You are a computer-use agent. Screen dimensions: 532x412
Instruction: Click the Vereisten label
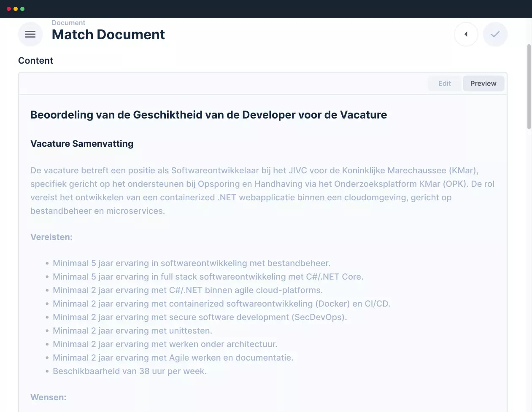tap(51, 237)
